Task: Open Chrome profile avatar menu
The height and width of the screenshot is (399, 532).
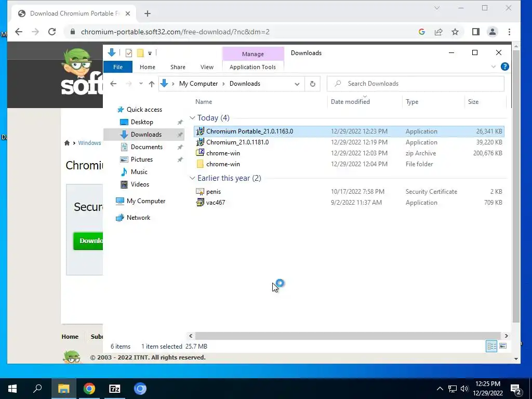Action: click(x=493, y=32)
